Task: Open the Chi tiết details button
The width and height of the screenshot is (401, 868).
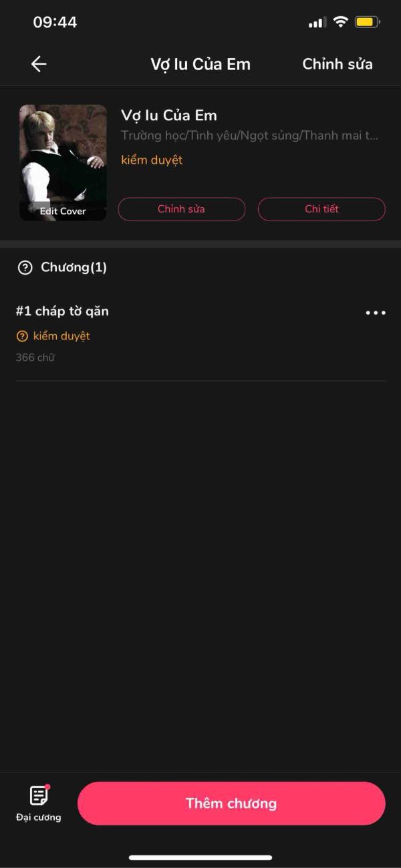Action: pos(321,209)
